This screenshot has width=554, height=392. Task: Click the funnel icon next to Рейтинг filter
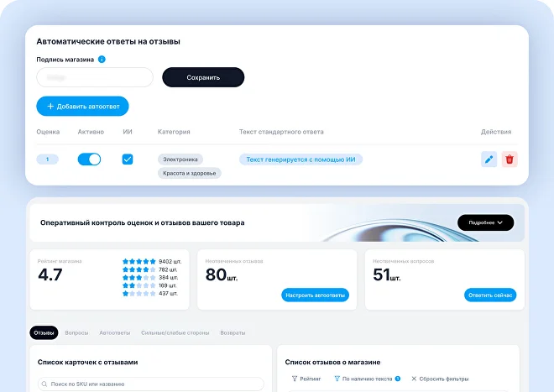pos(295,379)
